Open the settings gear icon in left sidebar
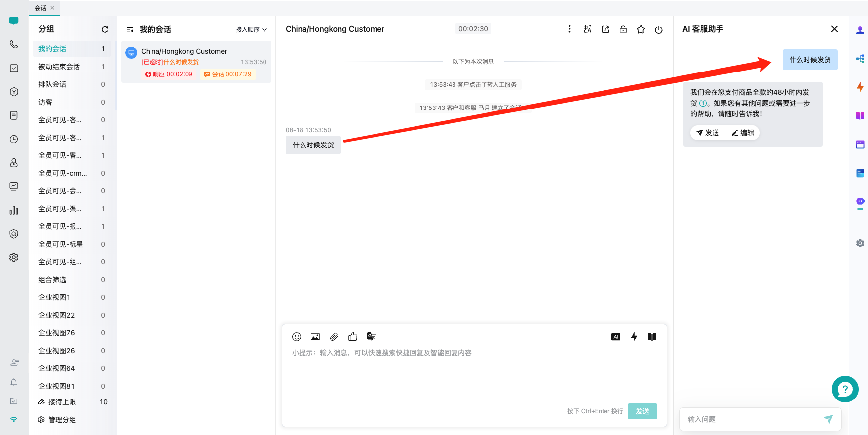Screen dimensions: 868x435 pos(14,257)
